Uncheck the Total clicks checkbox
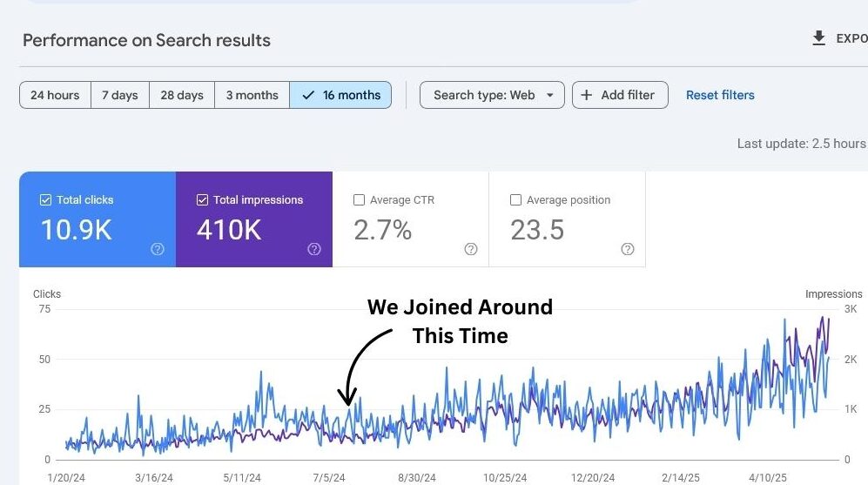868x485 pixels. (45, 200)
